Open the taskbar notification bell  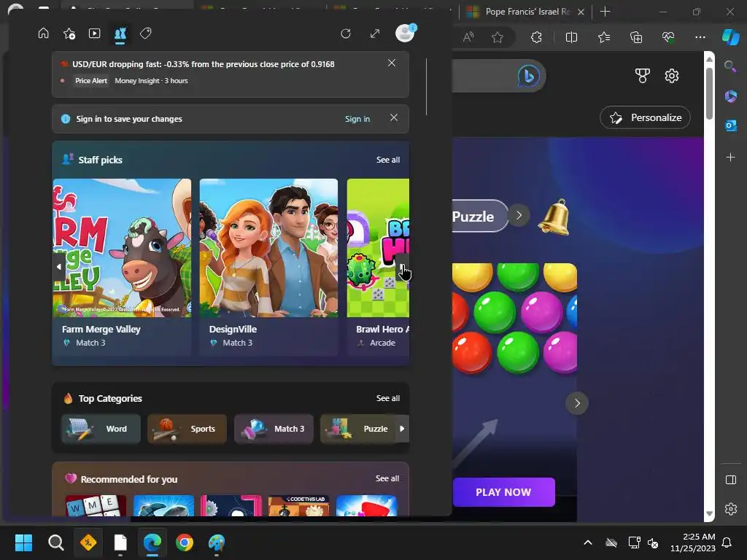[x=727, y=542]
